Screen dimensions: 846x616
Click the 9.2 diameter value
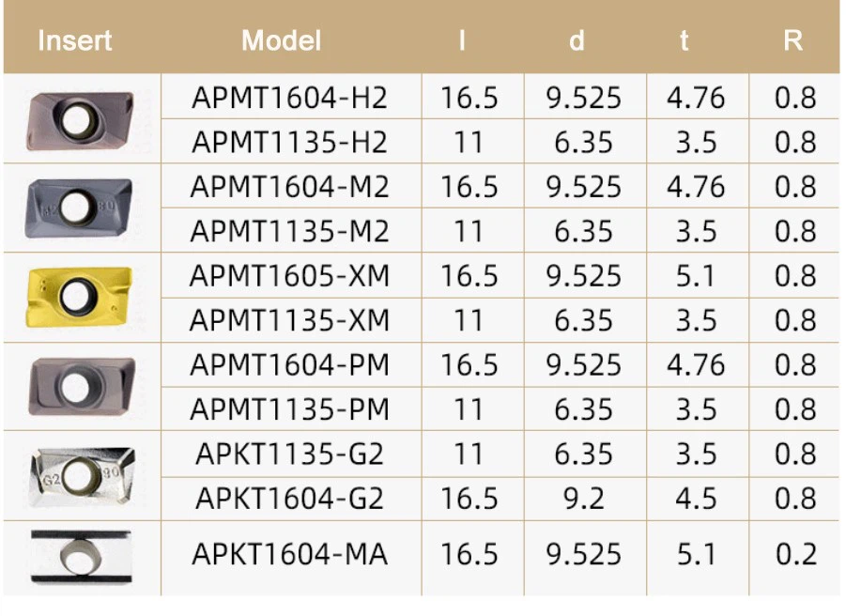coord(584,498)
